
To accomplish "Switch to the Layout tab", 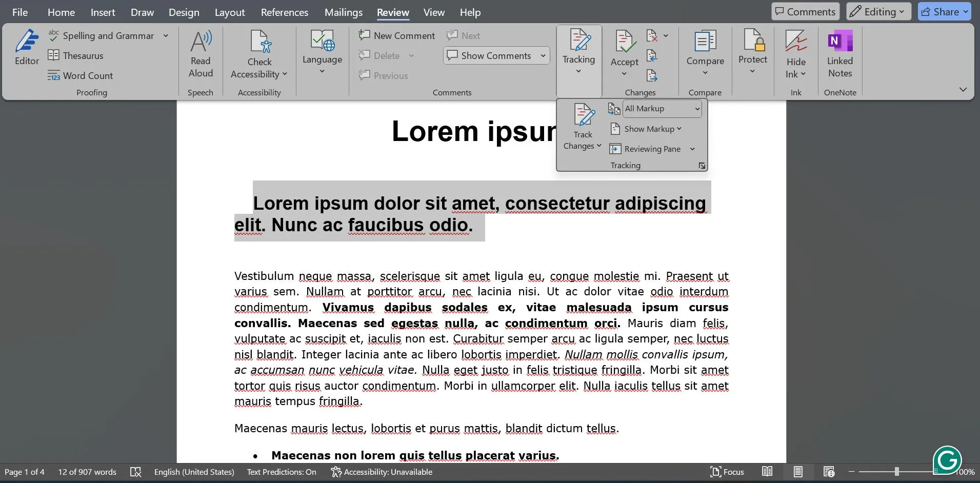I will [229, 12].
